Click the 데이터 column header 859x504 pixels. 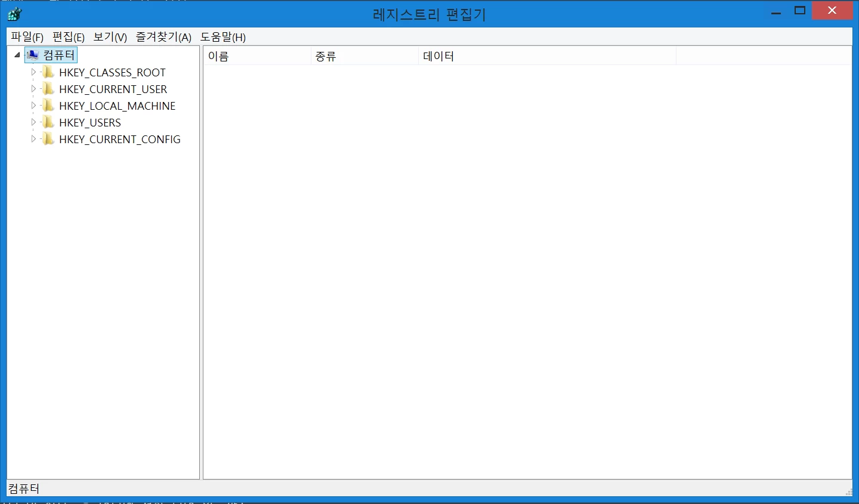point(546,56)
